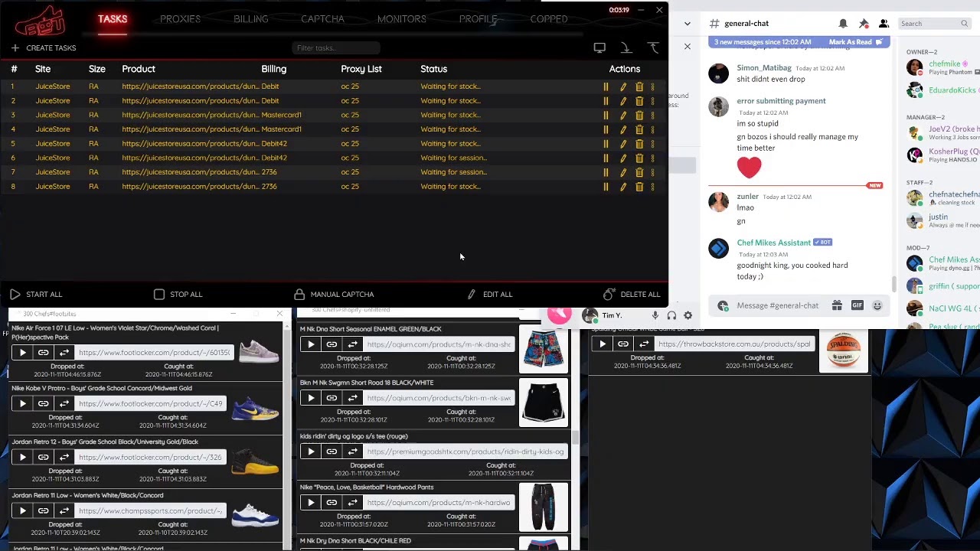Click the product URL of task 1
980x551 pixels.
pos(190,86)
